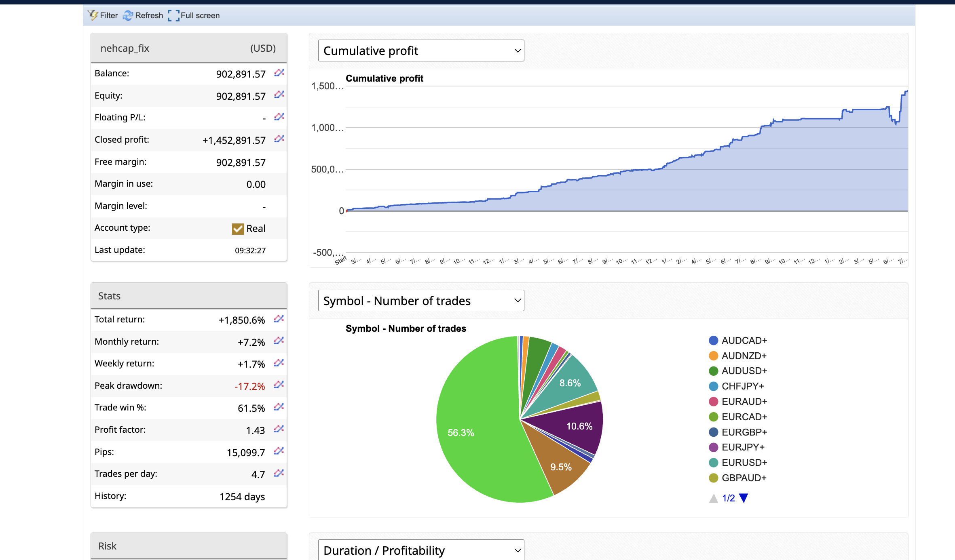The width and height of the screenshot is (955, 560).
Task: Click the Real account type checkmark
Action: point(238,229)
